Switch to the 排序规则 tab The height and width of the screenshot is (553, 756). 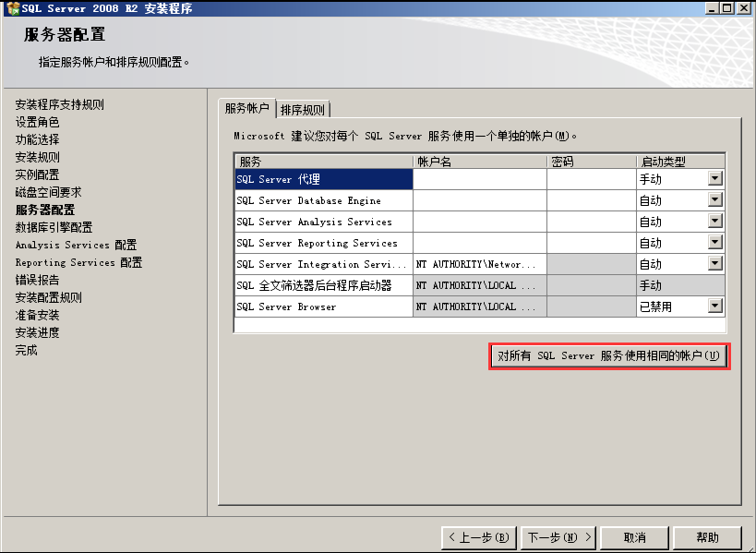pos(303,110)
